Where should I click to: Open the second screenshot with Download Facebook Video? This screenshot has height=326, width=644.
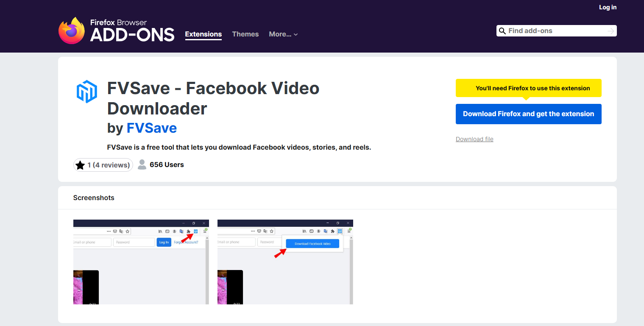pyautogui.click(x=285, y=262)
